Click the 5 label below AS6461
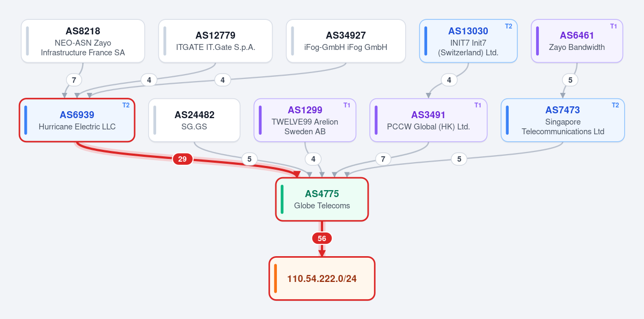The height and width of the screenshot is (319, 644). (x=570, y=80)
